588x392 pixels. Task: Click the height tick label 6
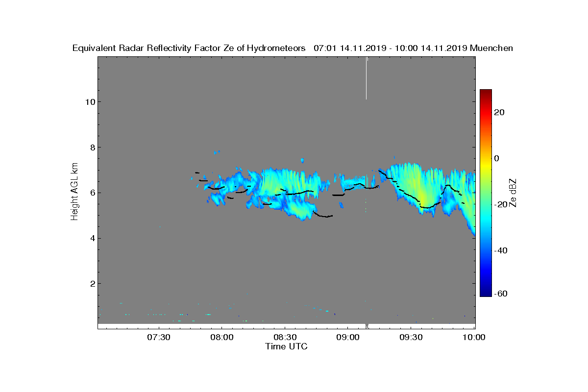click(92, 193)
